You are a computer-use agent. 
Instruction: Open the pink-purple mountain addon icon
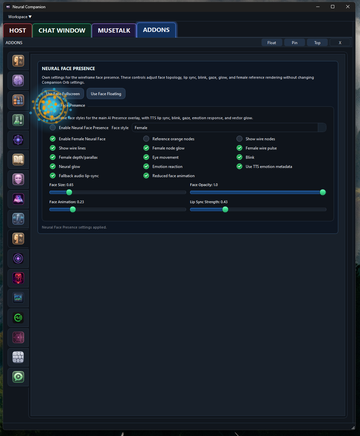(x=18, y=199)
